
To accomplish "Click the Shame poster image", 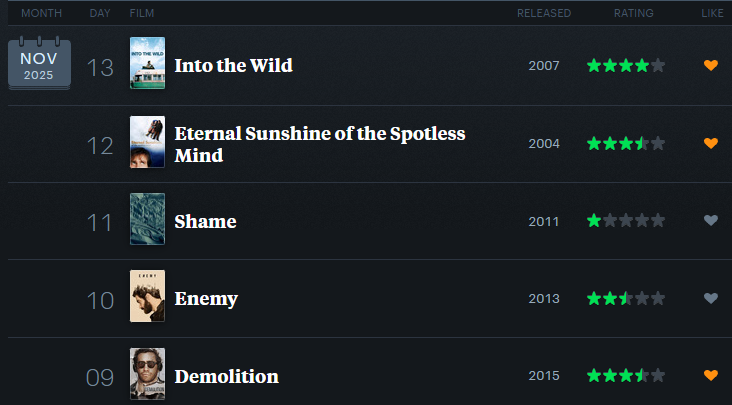I will [x=147, y=219].
